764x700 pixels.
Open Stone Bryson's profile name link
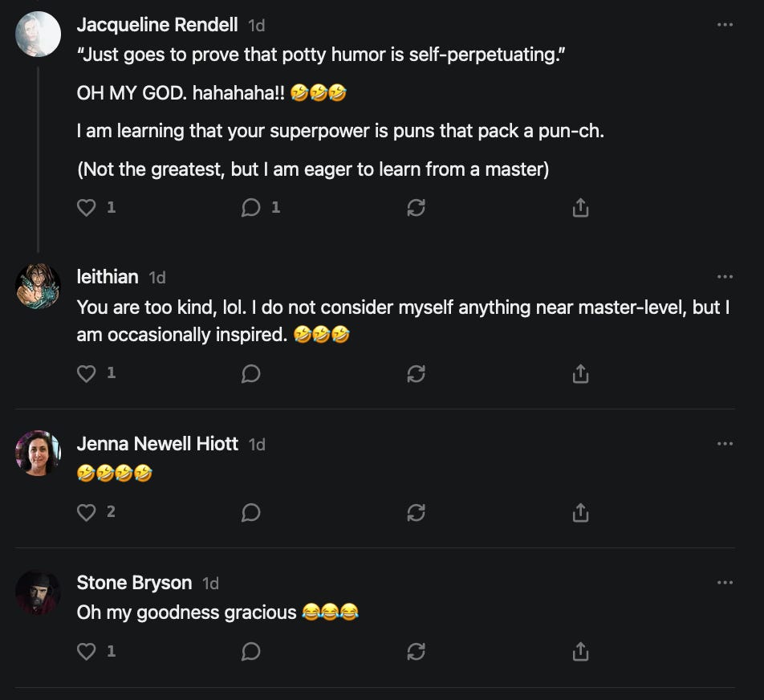[135, 583]
